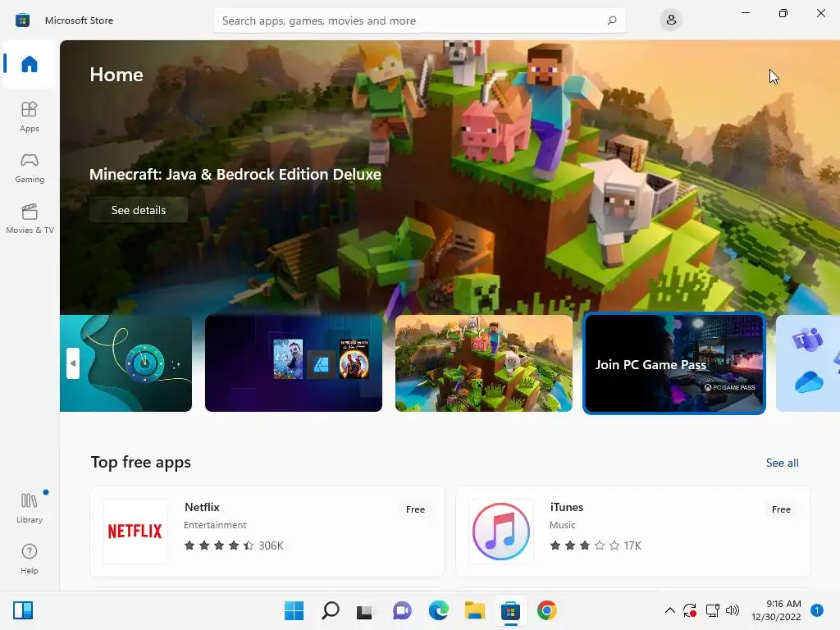
Task: Launch Microsoft Edge from the taskbar
Action: (438, 610)
